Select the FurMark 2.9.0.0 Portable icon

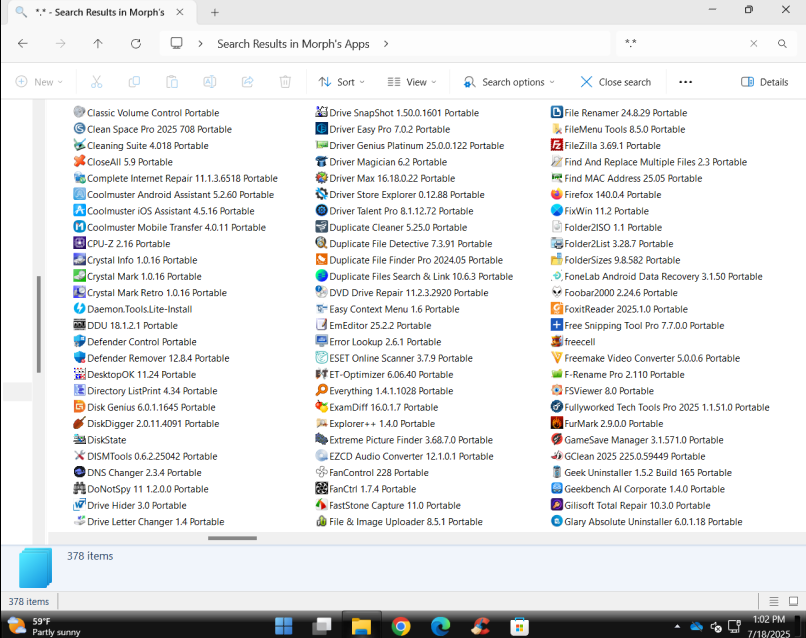tap(556, 423)
